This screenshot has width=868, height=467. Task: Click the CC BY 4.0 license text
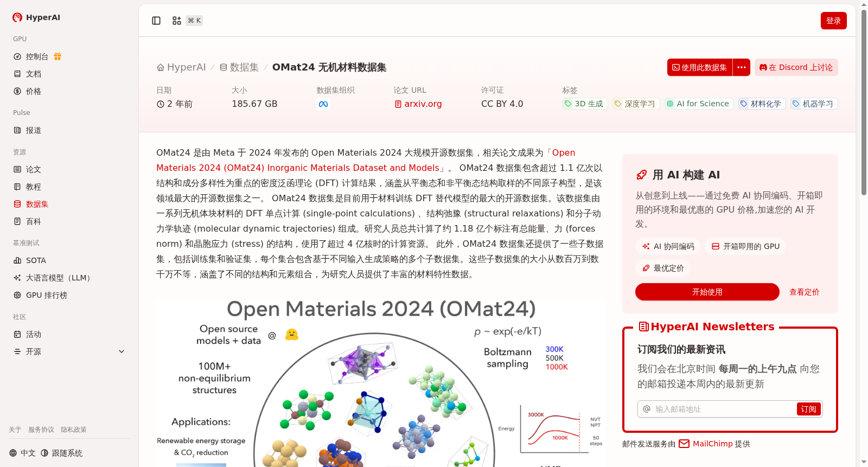tap(502, 104)
